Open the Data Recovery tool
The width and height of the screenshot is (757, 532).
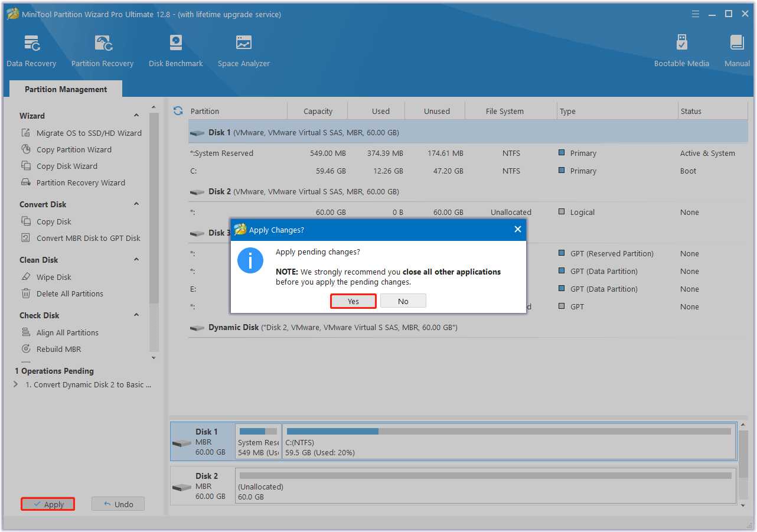pyautogui.click(x=31, y=51)
